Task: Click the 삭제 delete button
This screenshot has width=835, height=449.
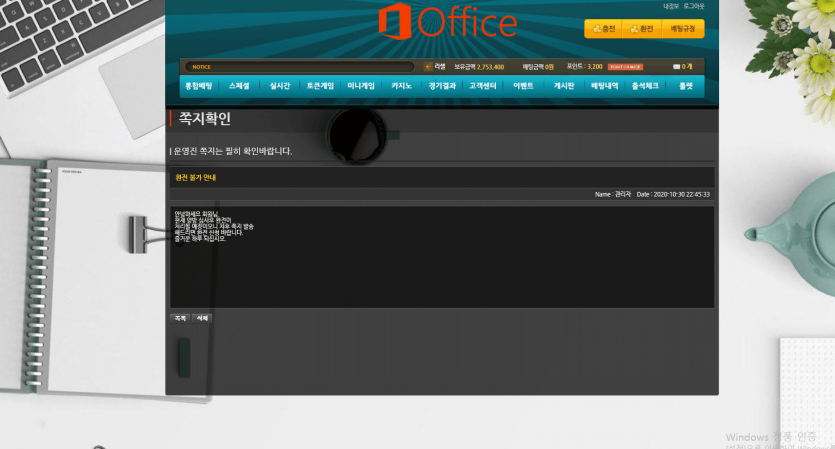Action: (202, 318)
